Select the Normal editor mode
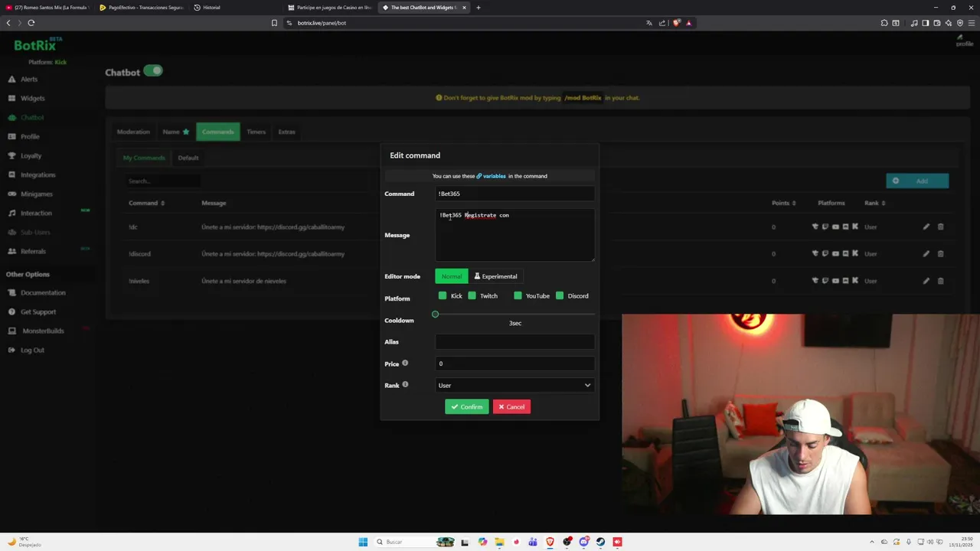The width and height of the screenshot is (980, 551). pos(452,276)
